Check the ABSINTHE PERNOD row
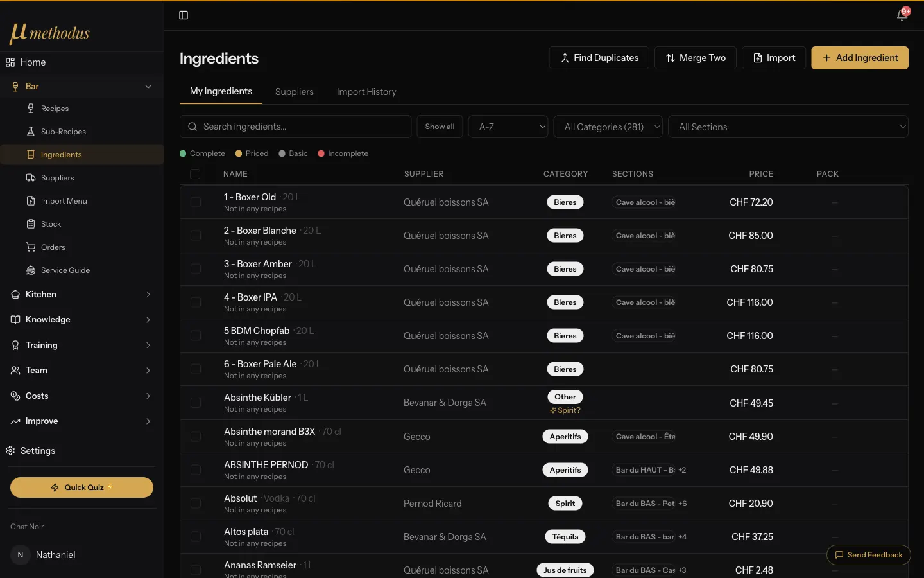Viewport: 924px width, 578px height. click(196, 470)
